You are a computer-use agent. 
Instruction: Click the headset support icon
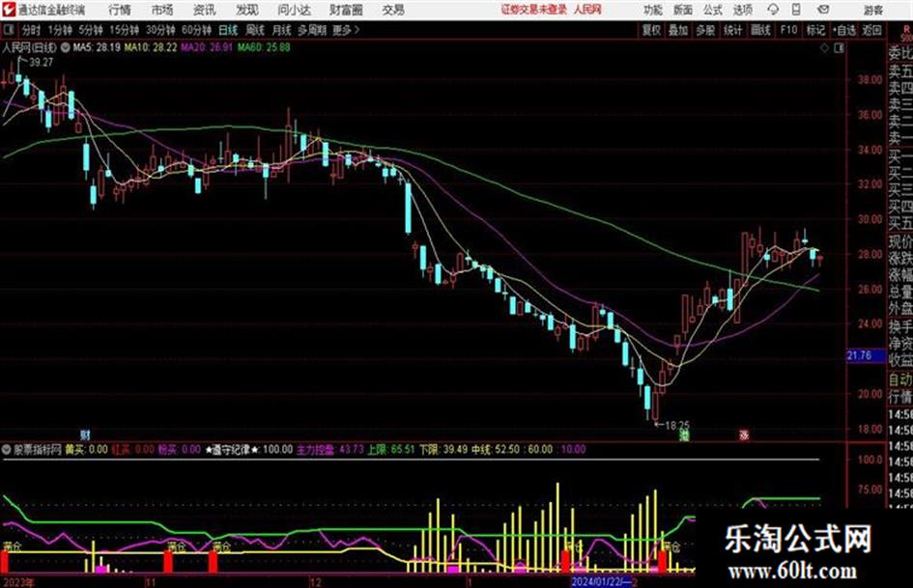click(773, 10)
